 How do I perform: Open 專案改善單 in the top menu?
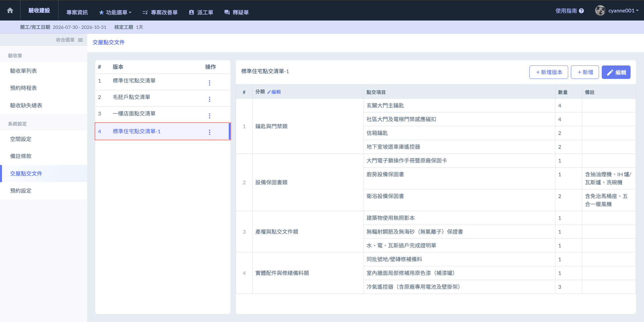[x=160, y=12]
